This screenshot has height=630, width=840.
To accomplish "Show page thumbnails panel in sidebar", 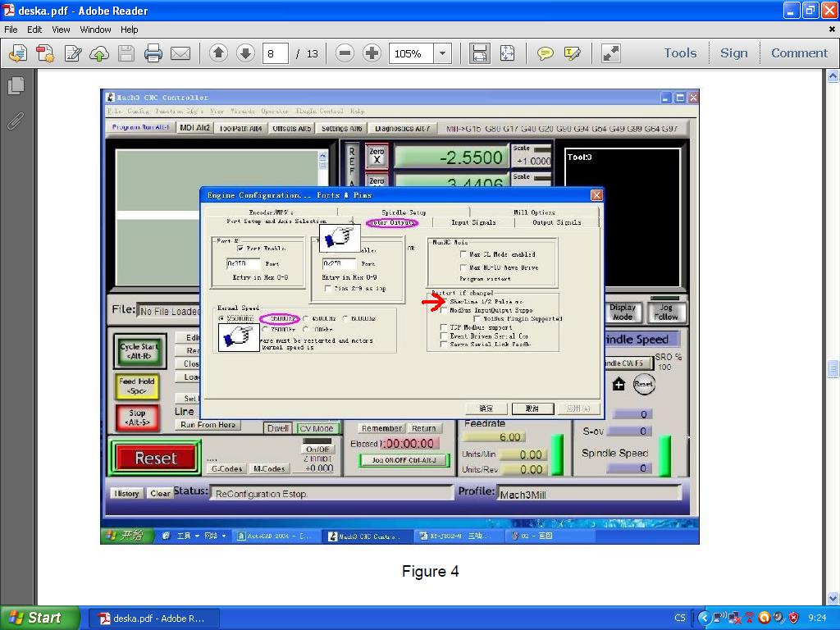I will 16,85.
